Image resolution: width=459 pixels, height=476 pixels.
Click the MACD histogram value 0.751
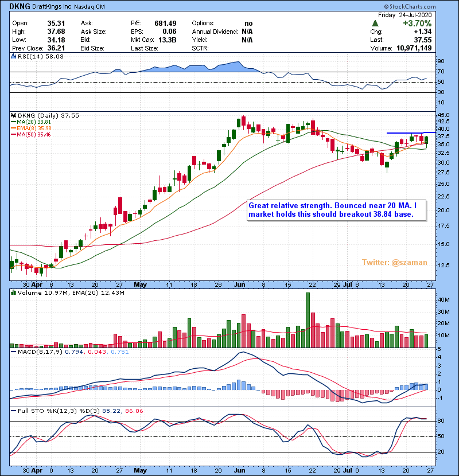pyautogui.click(x=120, y=352)
